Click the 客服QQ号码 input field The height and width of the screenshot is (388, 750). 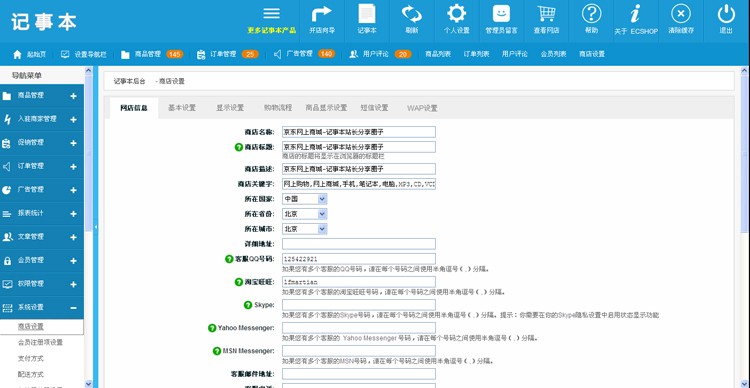tap(359, 259)
